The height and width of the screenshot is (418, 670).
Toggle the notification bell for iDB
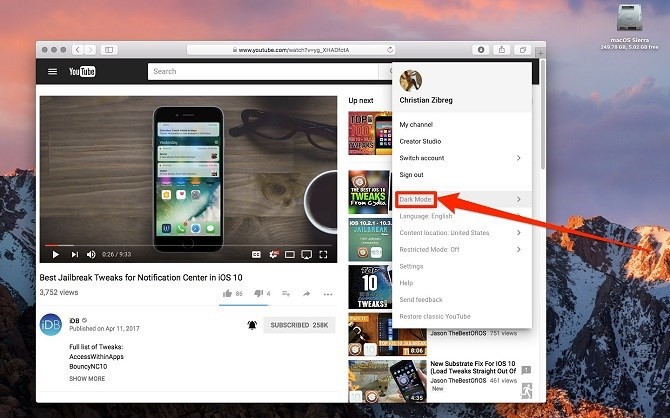point(252,325)
